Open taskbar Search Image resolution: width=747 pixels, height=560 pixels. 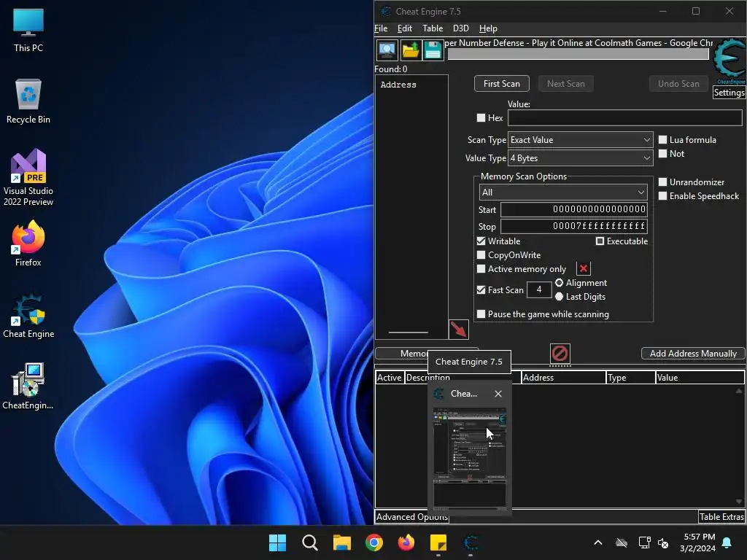[309, 542]
